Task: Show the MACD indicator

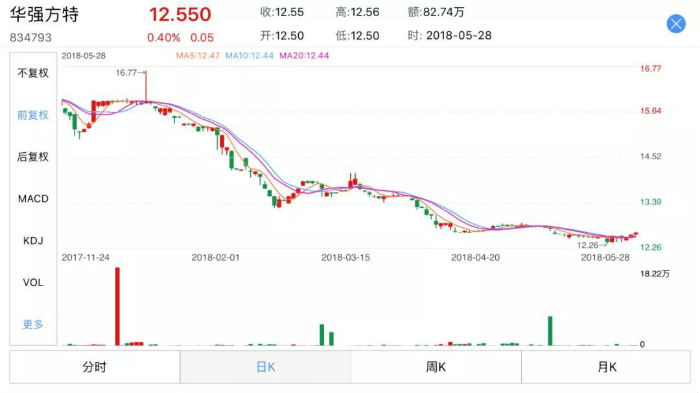Action: 33,199
